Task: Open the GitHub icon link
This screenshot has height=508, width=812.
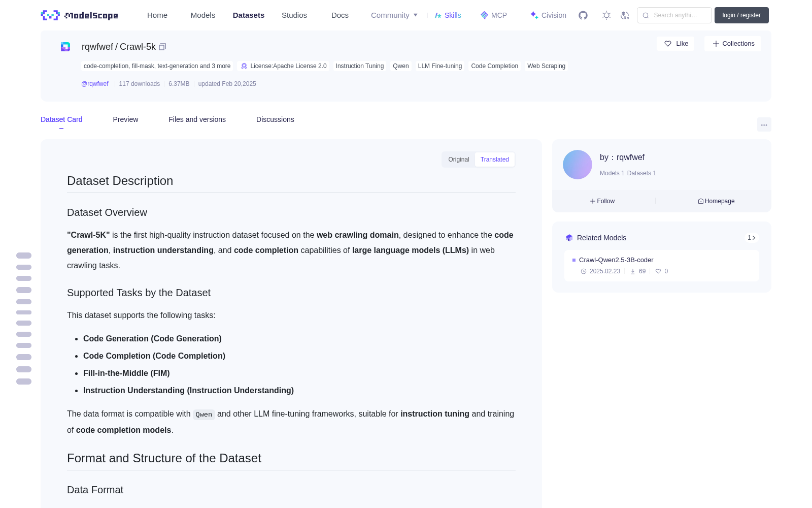Action: [x=583, y=15]
